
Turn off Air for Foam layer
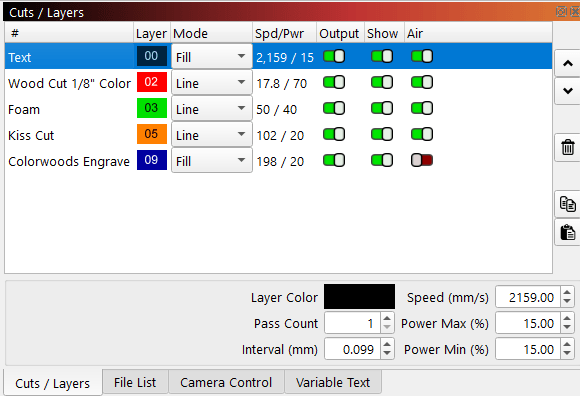click(x=422, y=108)
